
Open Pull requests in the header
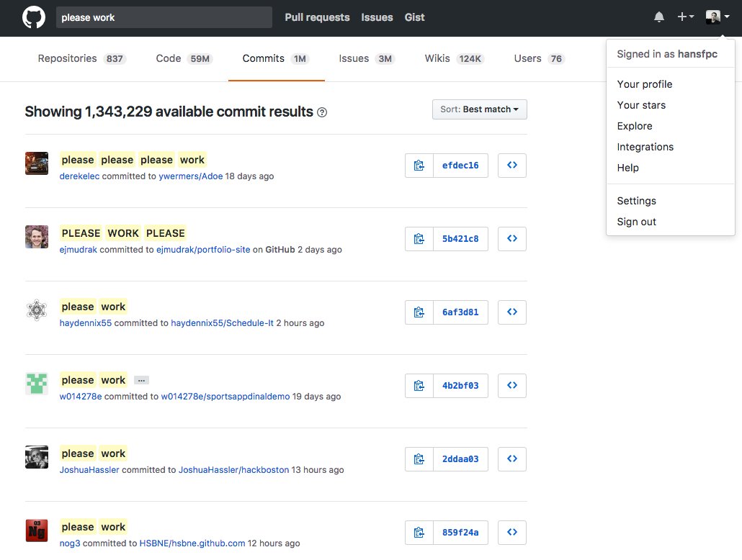click(x=317, y=17)
